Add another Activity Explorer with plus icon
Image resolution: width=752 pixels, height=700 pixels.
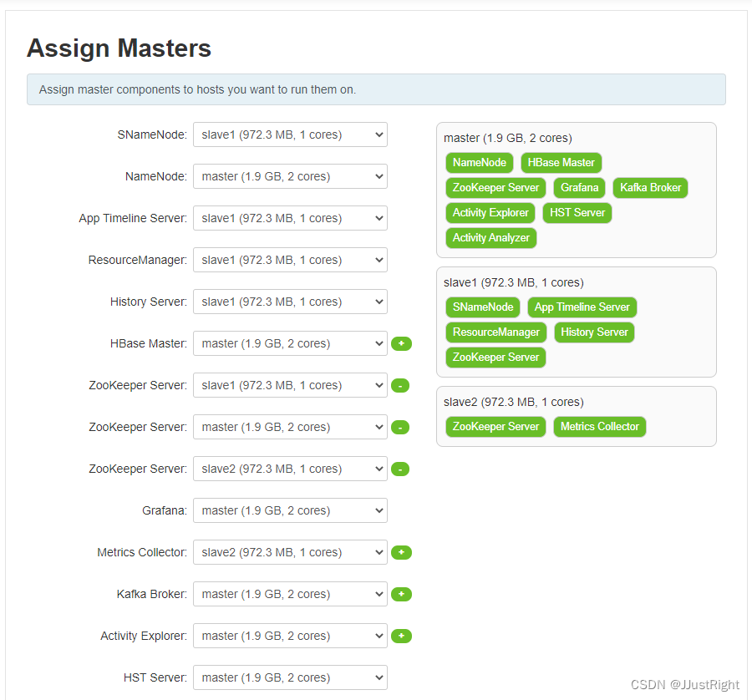tap(401, 636)
